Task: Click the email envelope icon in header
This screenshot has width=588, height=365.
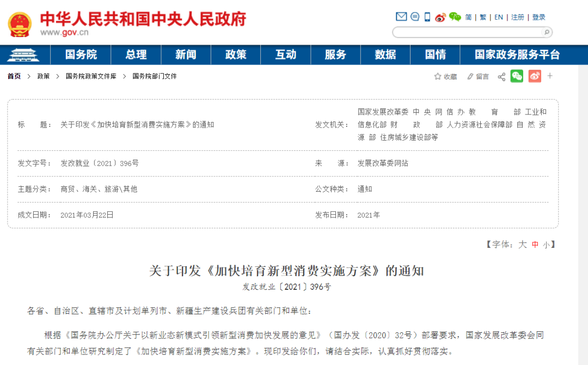Action: tap(401, 17)
